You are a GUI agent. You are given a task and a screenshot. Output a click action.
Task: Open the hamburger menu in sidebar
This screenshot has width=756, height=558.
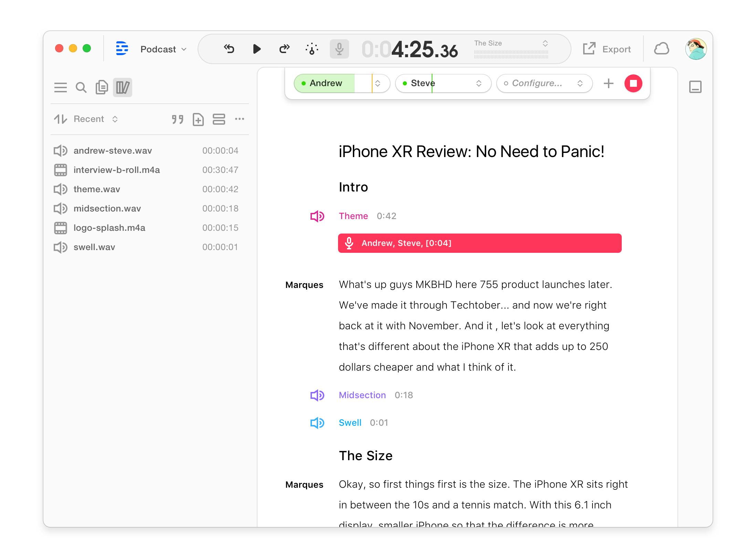pyautogui.click(x=61, y=87)
